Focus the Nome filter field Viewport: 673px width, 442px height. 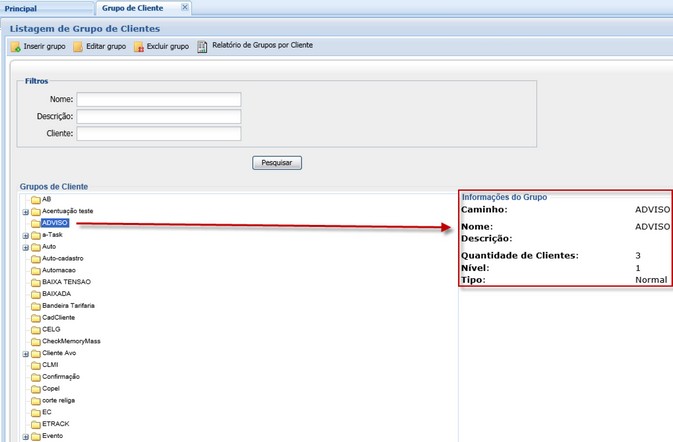pyautogui.click(x=159, y=99)
